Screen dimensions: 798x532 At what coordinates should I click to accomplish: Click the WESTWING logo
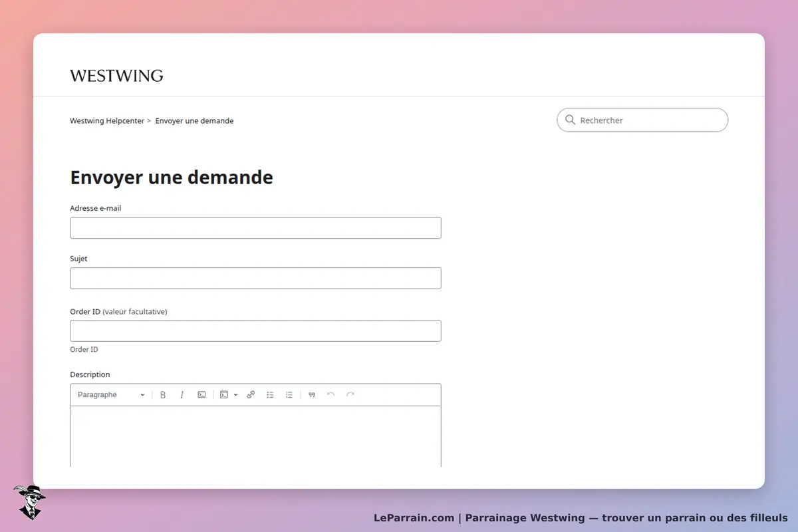(116, 76)
